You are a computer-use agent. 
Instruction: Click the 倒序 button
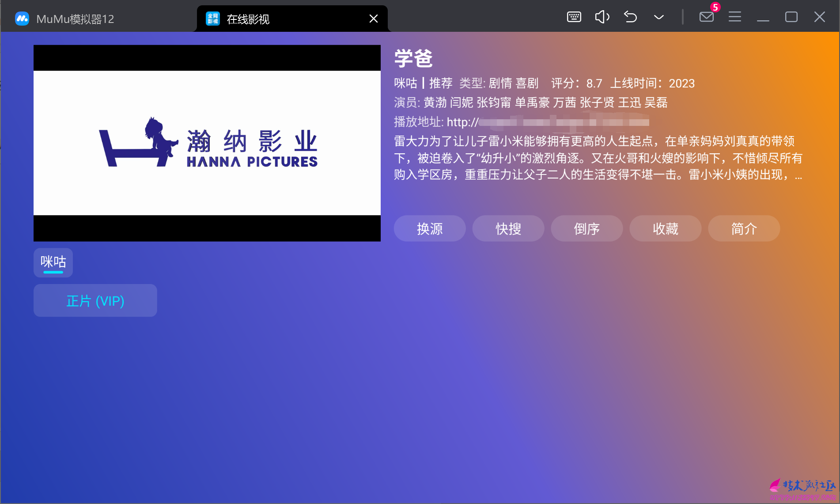click(587, 228)
